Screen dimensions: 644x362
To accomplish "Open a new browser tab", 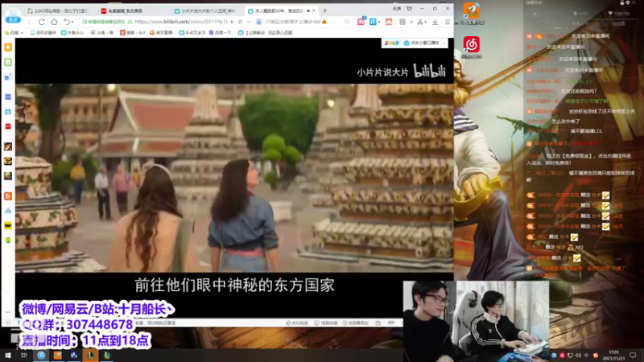I will coord(325,10).
